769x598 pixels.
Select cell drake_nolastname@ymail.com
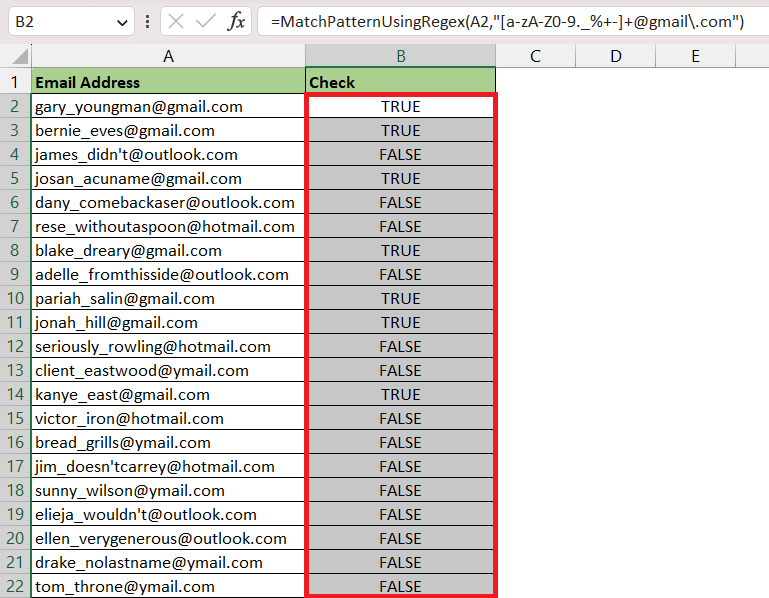168,562
